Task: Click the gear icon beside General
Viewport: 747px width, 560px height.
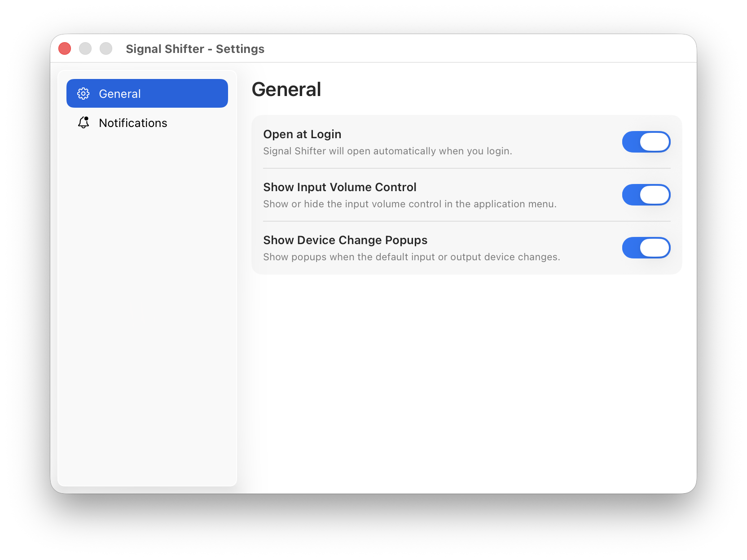Action: (83, 93)
